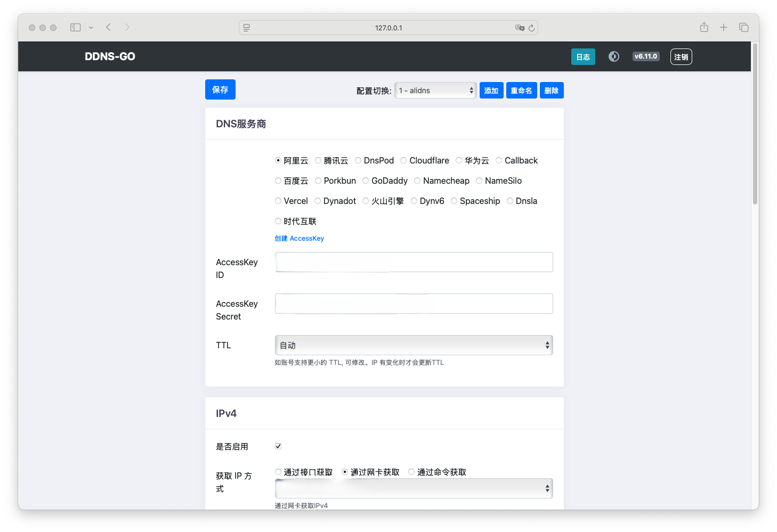The height and width of the screenshot is (532, 777).
Task: Select 通过命令获取 radio option
Action: 411,472
